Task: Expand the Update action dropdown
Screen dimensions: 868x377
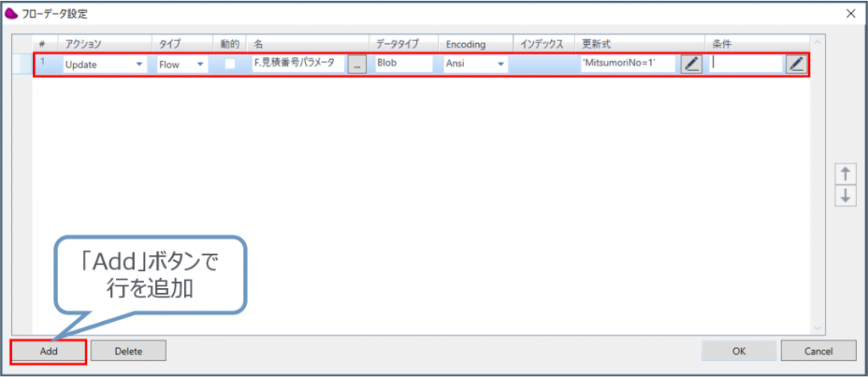Action: tap(137, 64)
